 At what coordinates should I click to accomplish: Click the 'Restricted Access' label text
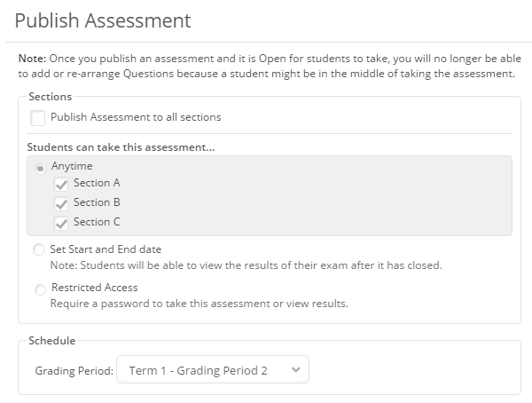pos(95,288)
